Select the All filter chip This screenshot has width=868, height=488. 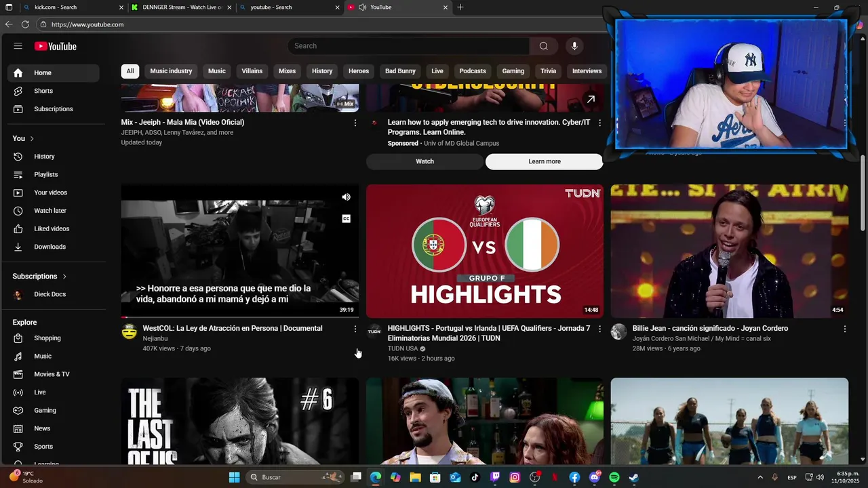130,71
